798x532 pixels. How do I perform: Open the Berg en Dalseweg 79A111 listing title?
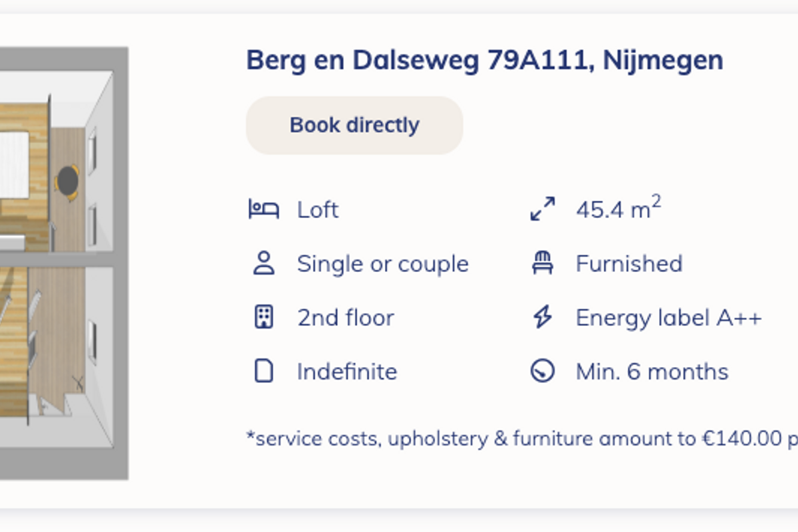click(484, 61)
